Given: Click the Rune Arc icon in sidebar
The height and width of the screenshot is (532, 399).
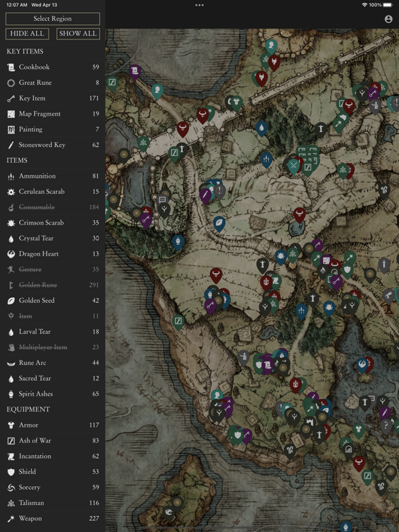Looking at the screenshot, I should [11, 364].
